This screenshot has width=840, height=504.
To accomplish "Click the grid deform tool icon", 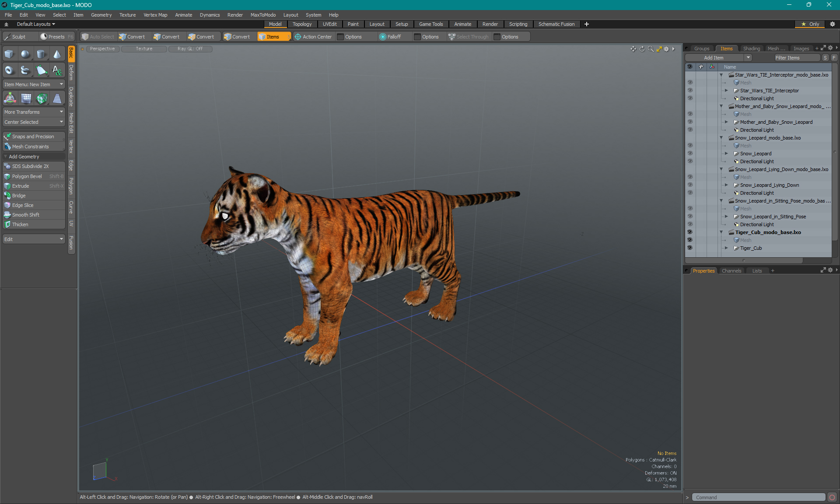I will (x=26, y=98).
